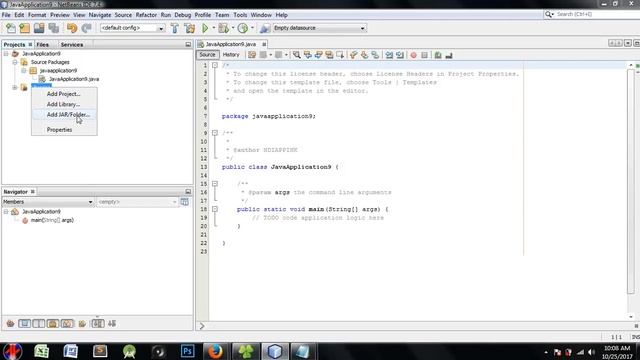Click the Windows Start button
Viewport: 640px width, 360px height.
click(x=13, y=351)
